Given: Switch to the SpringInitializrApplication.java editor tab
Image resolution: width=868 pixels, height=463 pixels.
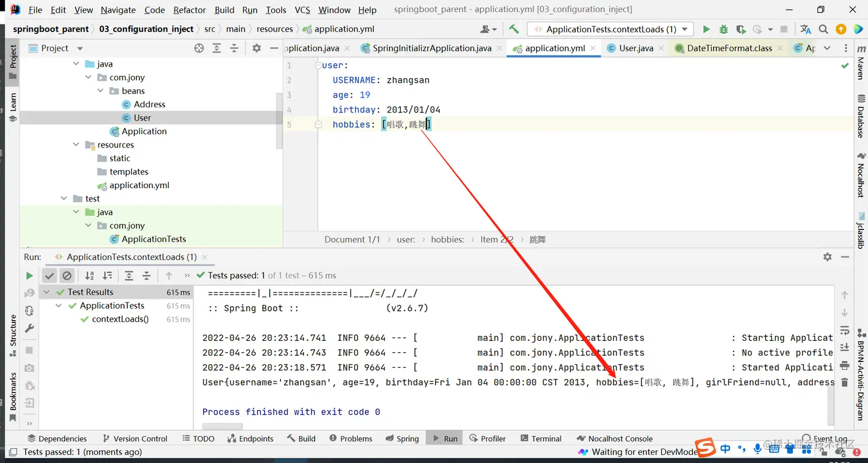Looking at the screenshot, I should point(431,48).
